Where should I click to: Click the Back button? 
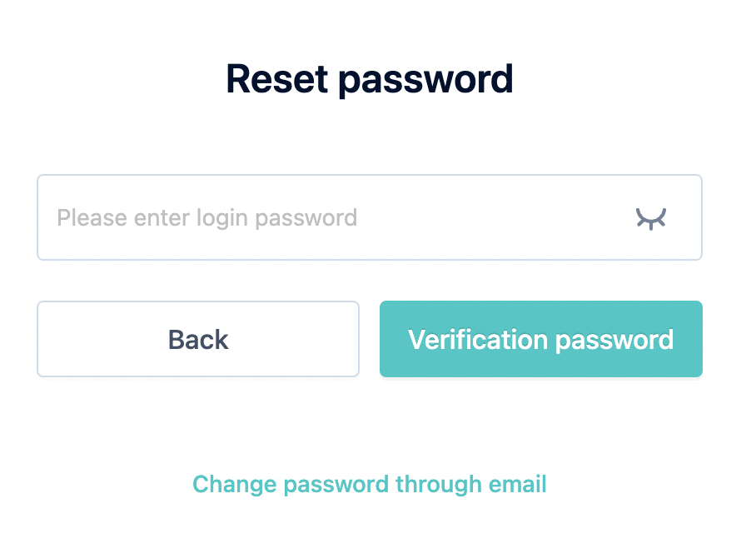pyautogui.click(x=198, y=339)
